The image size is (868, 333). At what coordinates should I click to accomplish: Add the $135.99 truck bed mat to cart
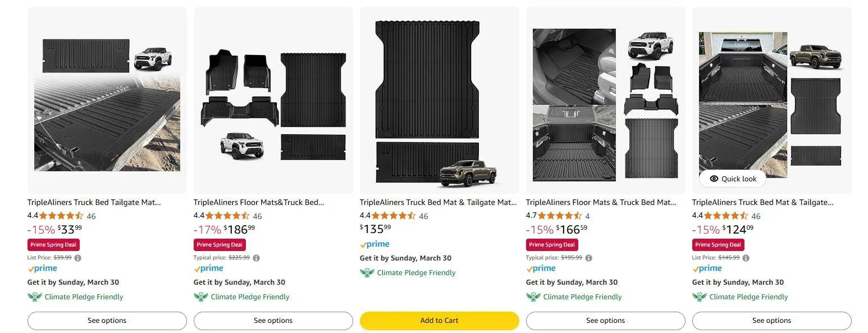pos(439,321)
